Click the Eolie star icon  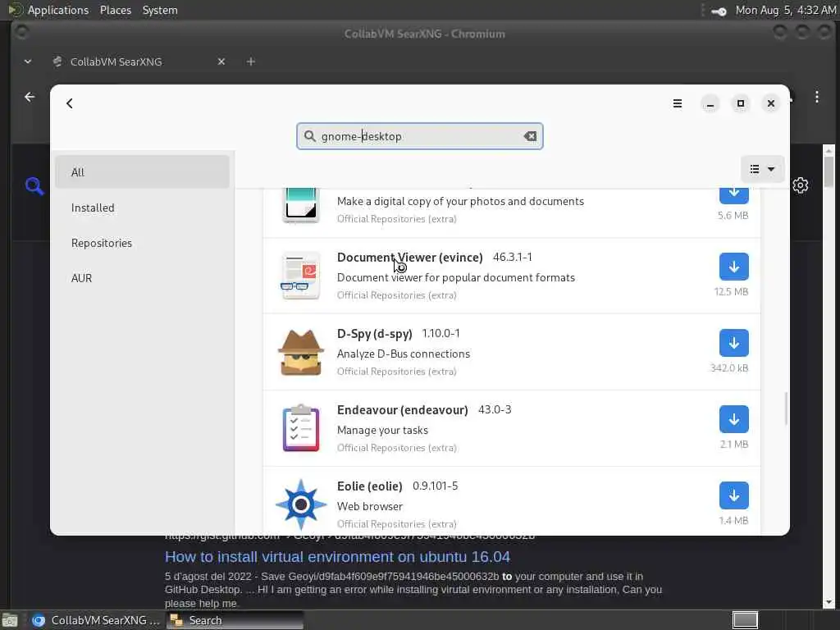pyautogui.click(x=300, y=504)
